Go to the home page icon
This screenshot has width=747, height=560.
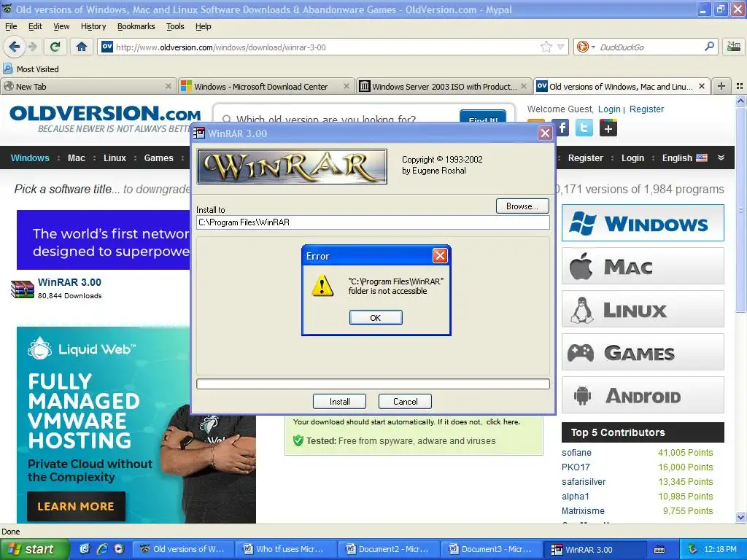[82, 47]
